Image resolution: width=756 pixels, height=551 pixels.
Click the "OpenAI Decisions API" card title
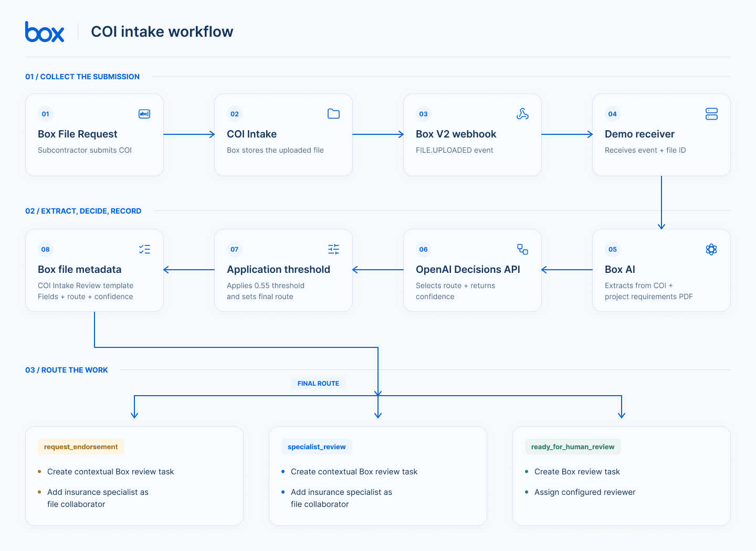[x=468, y=269]
